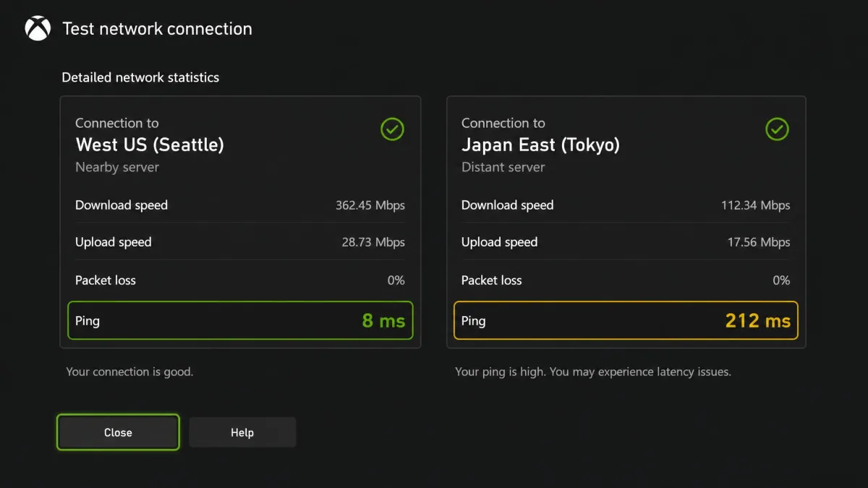The width and height of the screenshot is (868, 488).
Task: Click the 17.56 Mbps upload value
Action: coord(759,242)
